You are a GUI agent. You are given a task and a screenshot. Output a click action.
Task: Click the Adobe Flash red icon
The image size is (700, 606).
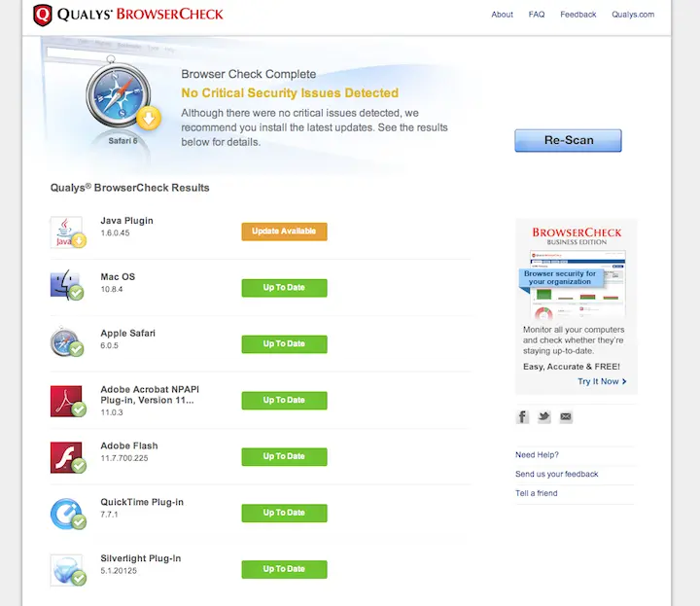click(66, 457)
